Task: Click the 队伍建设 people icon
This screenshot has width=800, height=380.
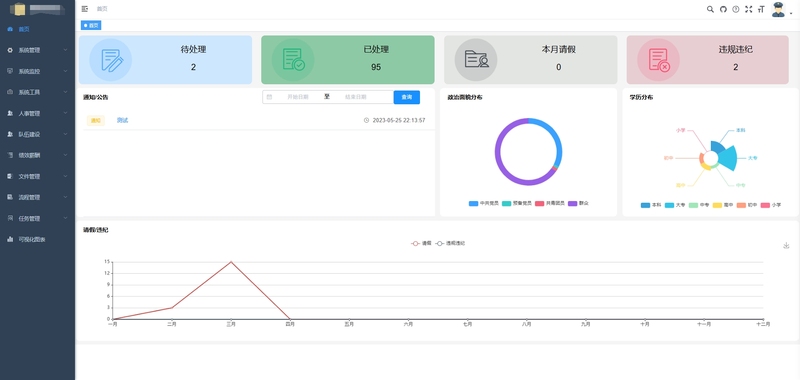Action: pyautogui.click(x=10, y=134)
